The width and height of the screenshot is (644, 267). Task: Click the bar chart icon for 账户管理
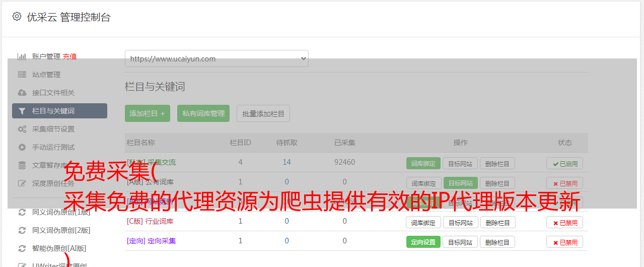pyautogui.click(x=22, y=56)
